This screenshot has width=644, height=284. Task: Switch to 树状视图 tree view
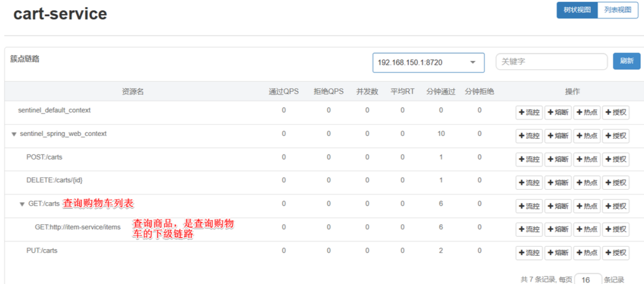577,10
